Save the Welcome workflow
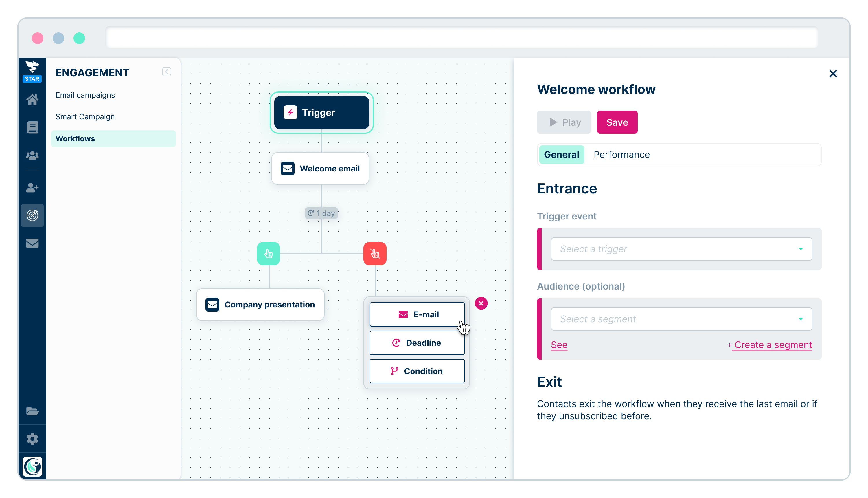 [x=617, y=122]
